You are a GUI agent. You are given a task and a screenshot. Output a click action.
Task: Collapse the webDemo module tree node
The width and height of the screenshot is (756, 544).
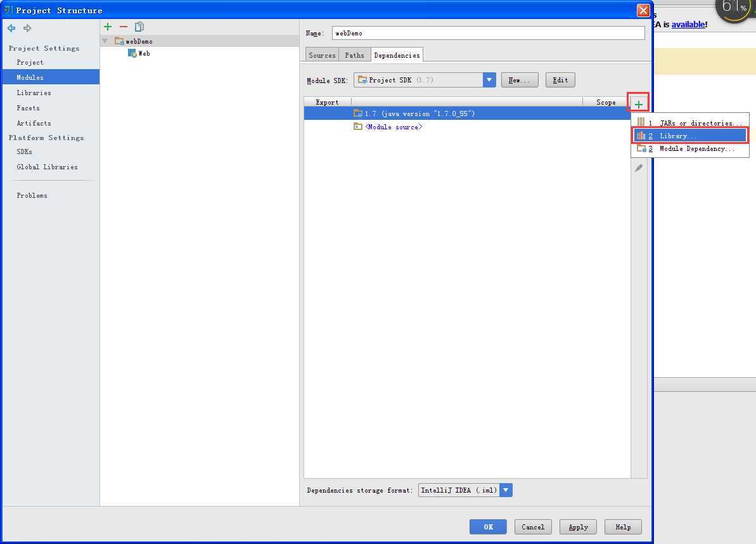105,41
